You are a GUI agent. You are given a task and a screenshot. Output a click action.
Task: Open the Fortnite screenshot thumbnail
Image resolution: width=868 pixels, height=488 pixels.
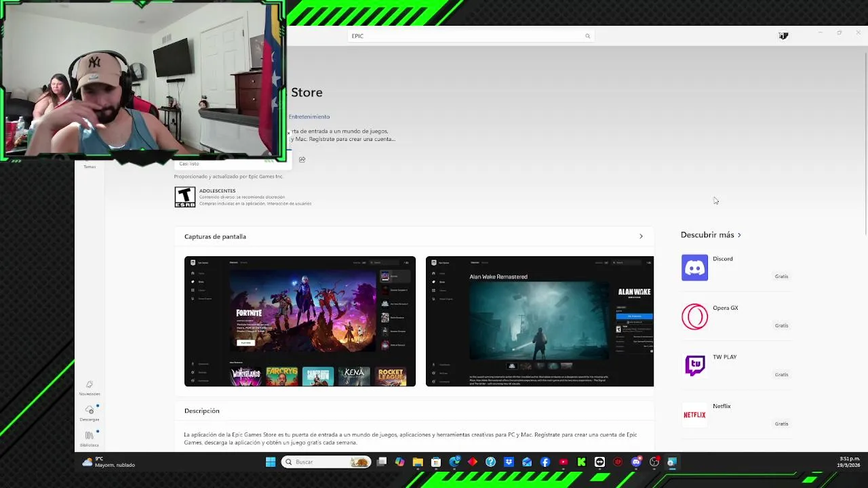pyautogui.click(x=300, y=321)
